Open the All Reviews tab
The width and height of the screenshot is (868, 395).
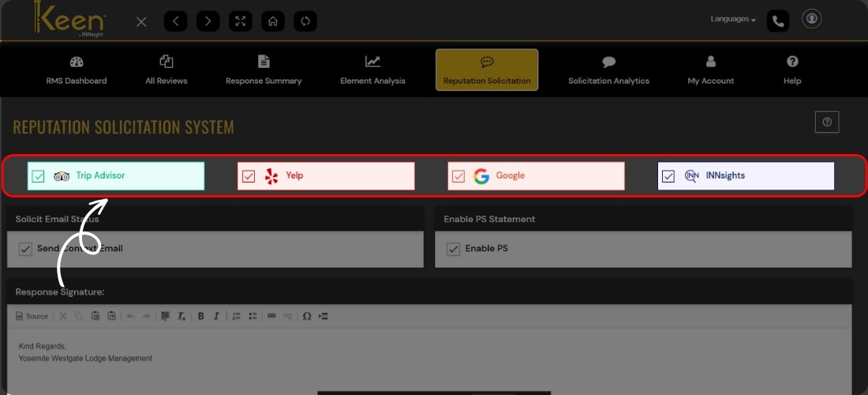166,70
